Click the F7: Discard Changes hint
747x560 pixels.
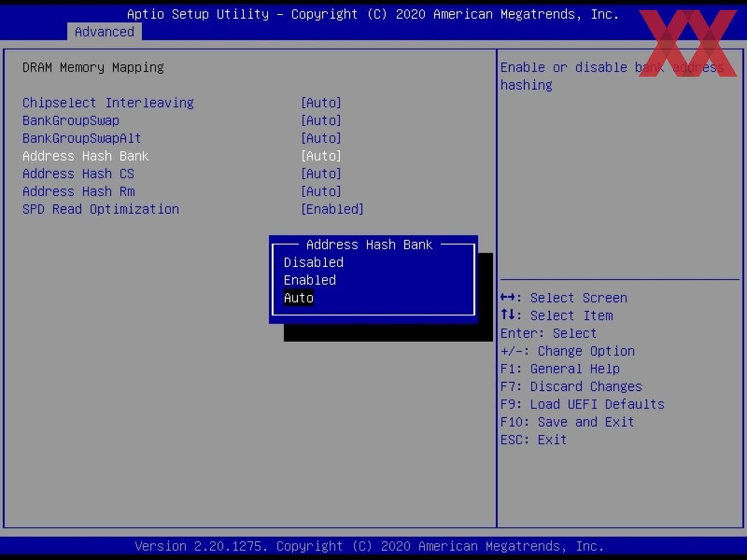point(571,386)
